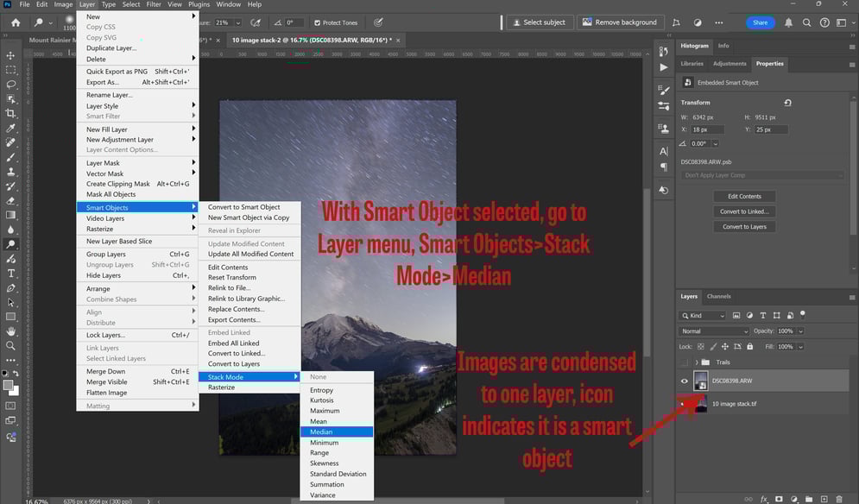The width and height of the screenshot is (859, 504).
Task: Click the X position input field
Action: coord(707,129)
